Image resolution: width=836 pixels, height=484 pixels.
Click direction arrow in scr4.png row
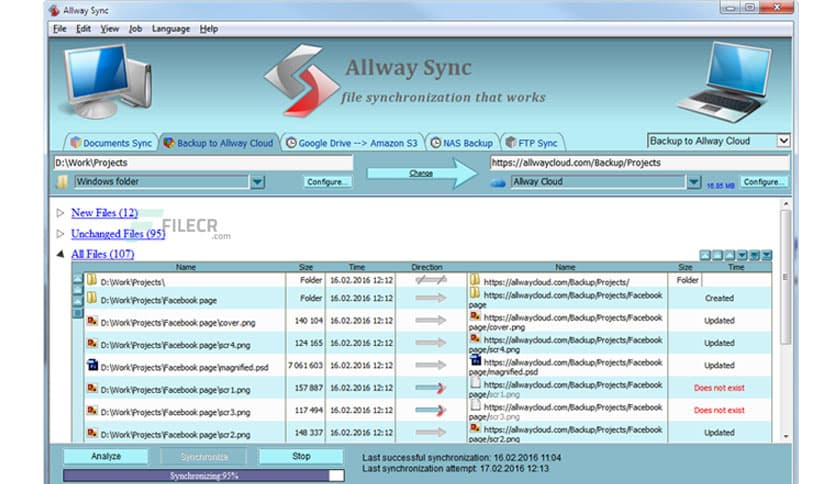click(431, 343)
